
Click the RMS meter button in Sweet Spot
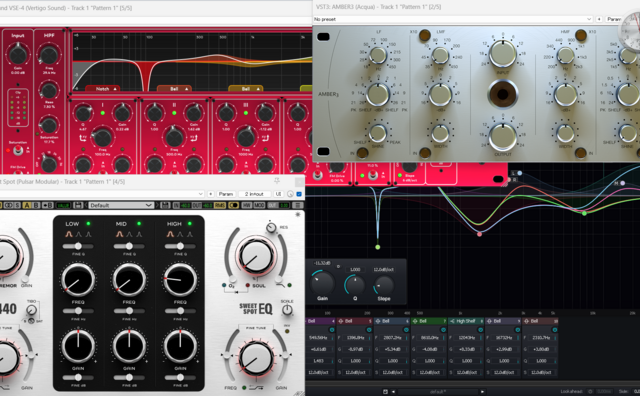click(220, 205)
